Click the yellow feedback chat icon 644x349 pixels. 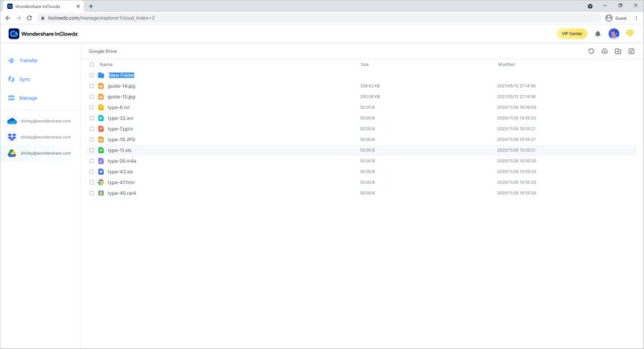[x=630, y=34]
